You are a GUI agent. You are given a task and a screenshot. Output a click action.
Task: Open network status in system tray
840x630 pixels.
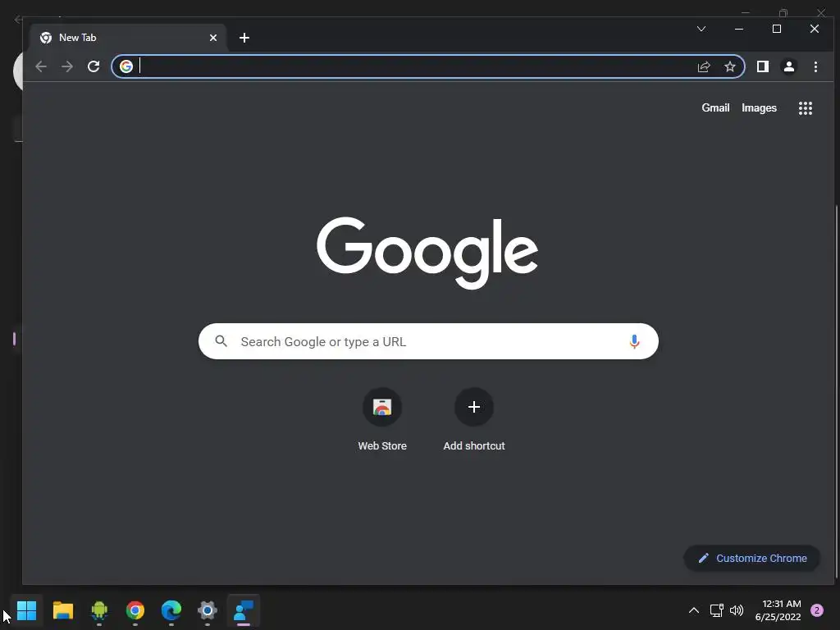click(716, 610)
